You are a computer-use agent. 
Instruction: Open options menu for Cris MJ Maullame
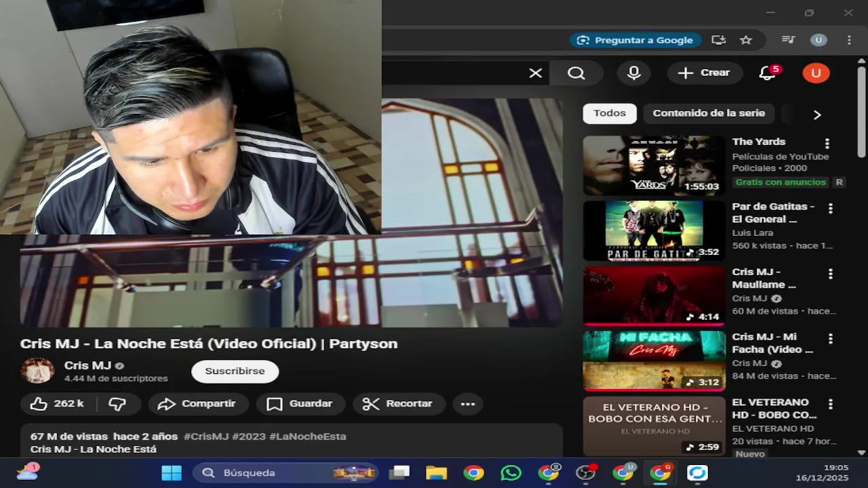coord(830,274)
